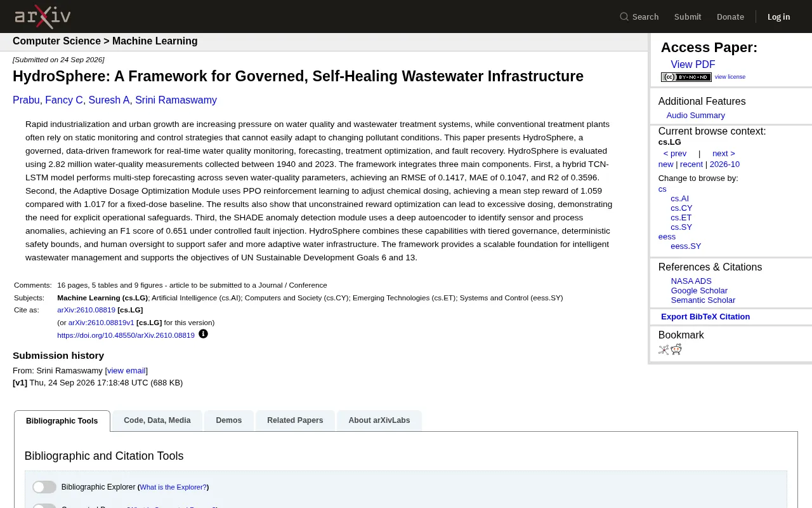812x508 pixels.
Task: Browse by eess.SY category
Action: click(686, 246)
